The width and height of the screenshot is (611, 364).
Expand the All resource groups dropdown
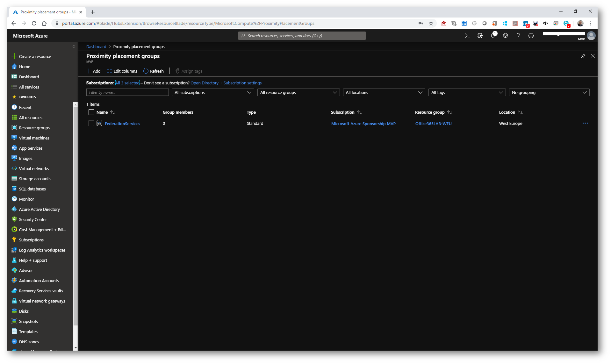tap(298, 92)
